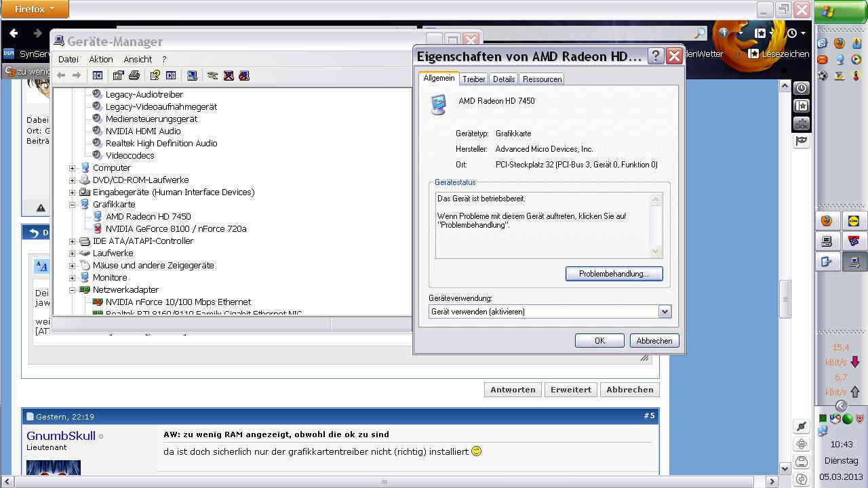Click the Lesezeichen bookmarks toolbar item
868x488 pixels.
(778, 54)
